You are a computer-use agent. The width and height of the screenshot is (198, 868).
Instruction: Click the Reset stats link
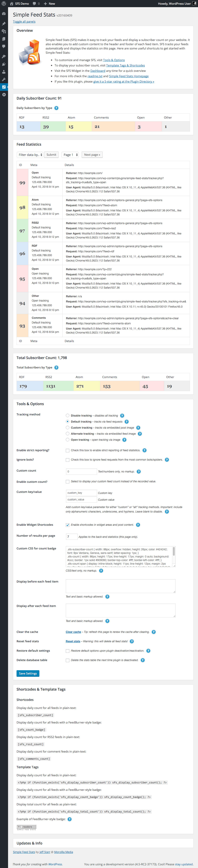point(73,641)
